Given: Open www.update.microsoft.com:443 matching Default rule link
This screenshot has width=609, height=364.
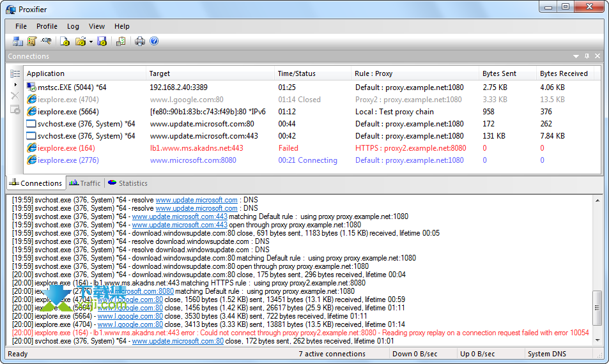Looking at the screenshot, I should (x=180, y=216).
